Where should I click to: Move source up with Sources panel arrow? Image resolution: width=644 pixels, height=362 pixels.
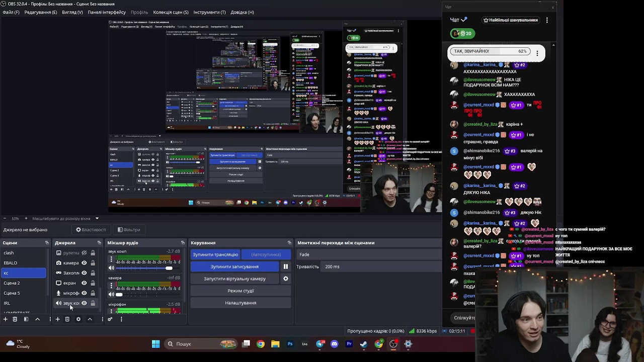point(90,319)
